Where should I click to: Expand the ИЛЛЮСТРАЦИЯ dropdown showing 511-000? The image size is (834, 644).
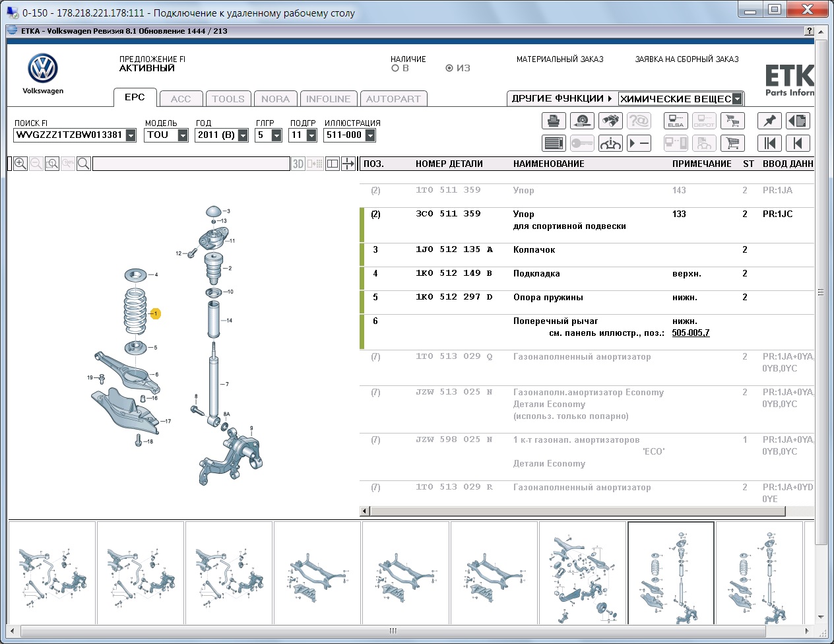pos(370,135)
